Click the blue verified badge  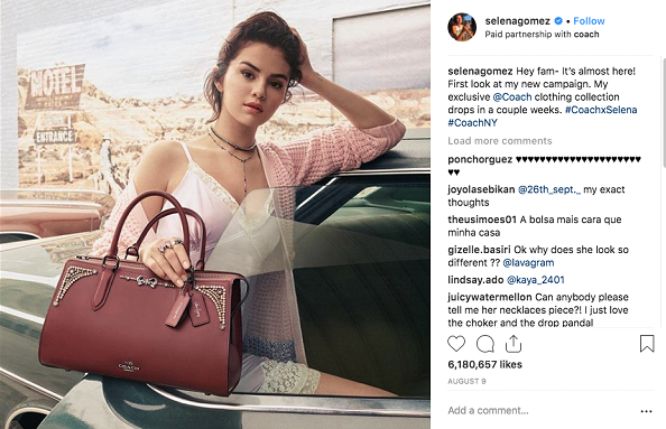pos(559,21)
